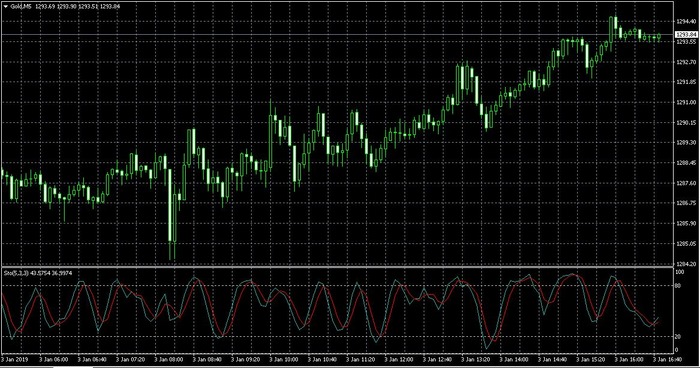Click the 1289.30 price scale label
This screenshot has width=700, height=368.
[x=685, y=142]
